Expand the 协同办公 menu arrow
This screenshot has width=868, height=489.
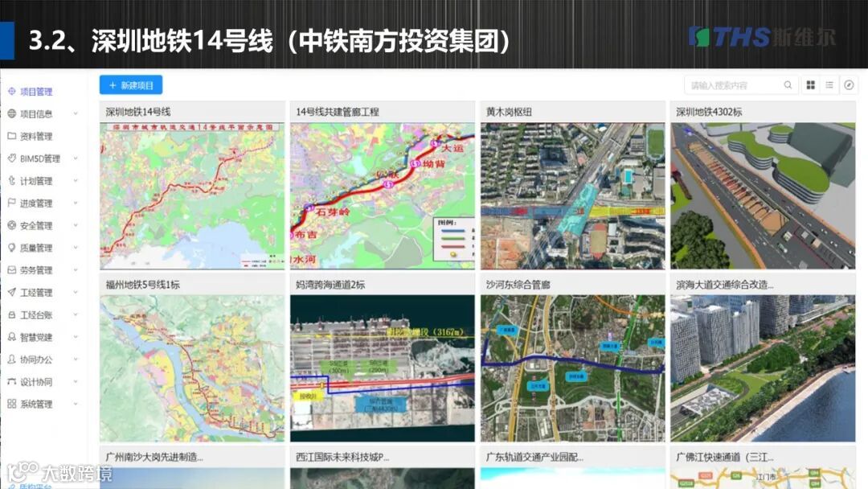[x=76, y=359]
